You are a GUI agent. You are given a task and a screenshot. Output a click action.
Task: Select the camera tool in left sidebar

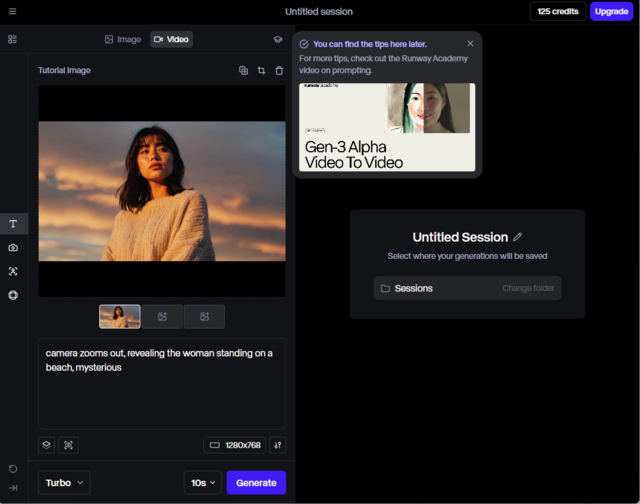click(13, 247)
